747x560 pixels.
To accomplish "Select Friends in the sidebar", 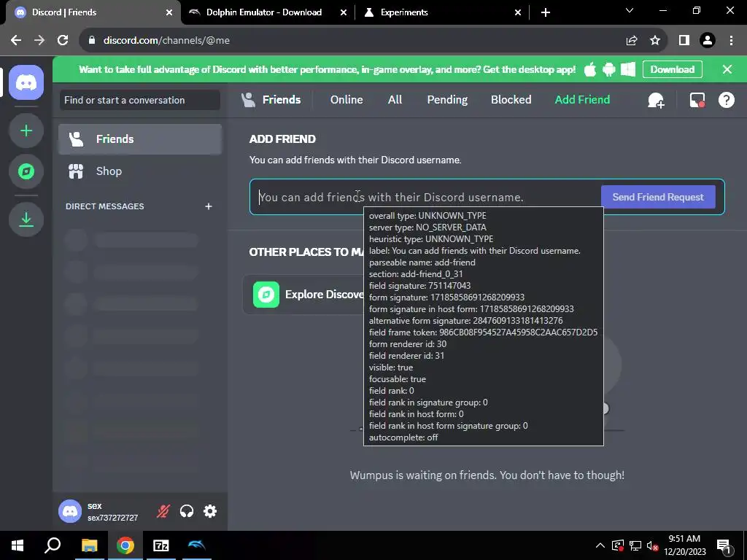I will pos(139,139).
